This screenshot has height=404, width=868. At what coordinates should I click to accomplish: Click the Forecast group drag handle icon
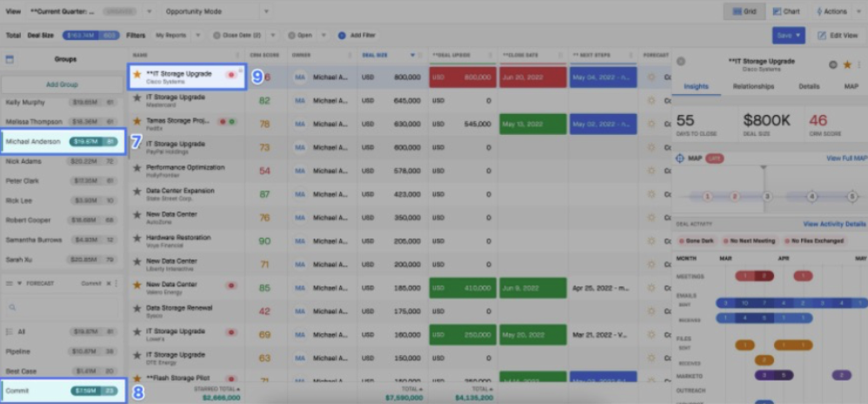click(9, 283)
